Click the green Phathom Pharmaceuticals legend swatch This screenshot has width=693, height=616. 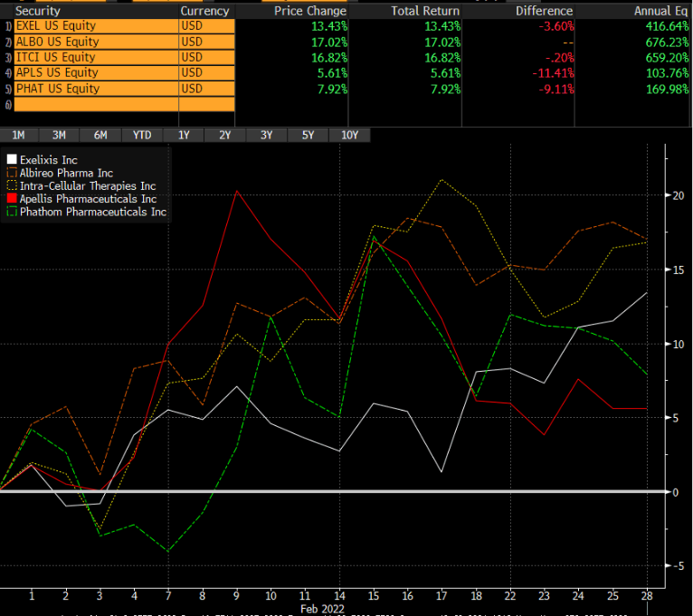[12, 212]
